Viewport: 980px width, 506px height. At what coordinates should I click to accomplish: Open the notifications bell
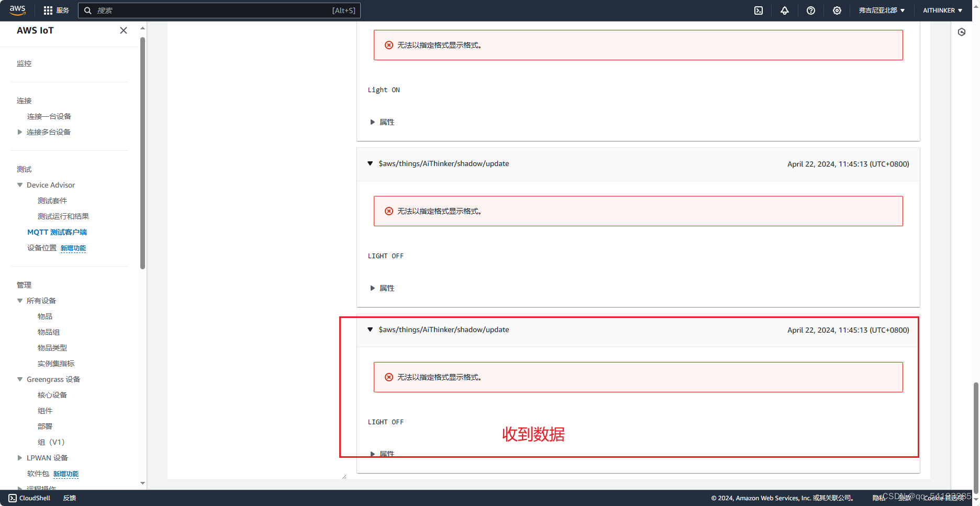pyautogui.click(x=785, y=10)
